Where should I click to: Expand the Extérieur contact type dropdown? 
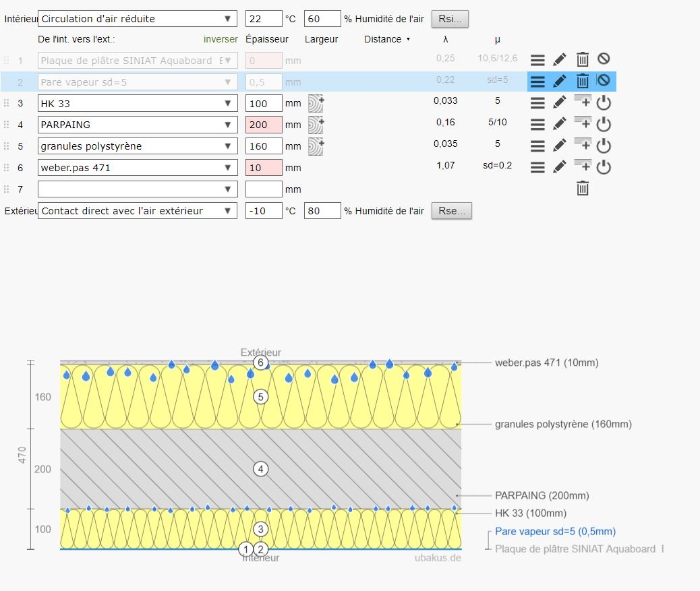pos(138,211)
